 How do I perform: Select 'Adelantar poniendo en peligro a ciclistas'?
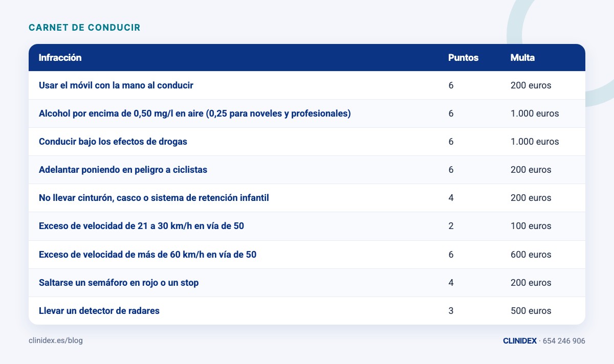coord(123,170)
